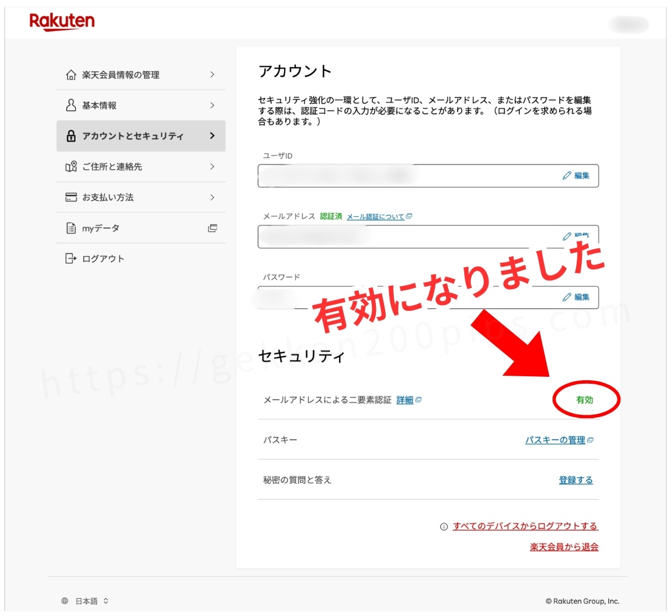Click 編集 for the password field
Image resolution: width=672 pixels, height=616 pixels.
coord(576,297)
